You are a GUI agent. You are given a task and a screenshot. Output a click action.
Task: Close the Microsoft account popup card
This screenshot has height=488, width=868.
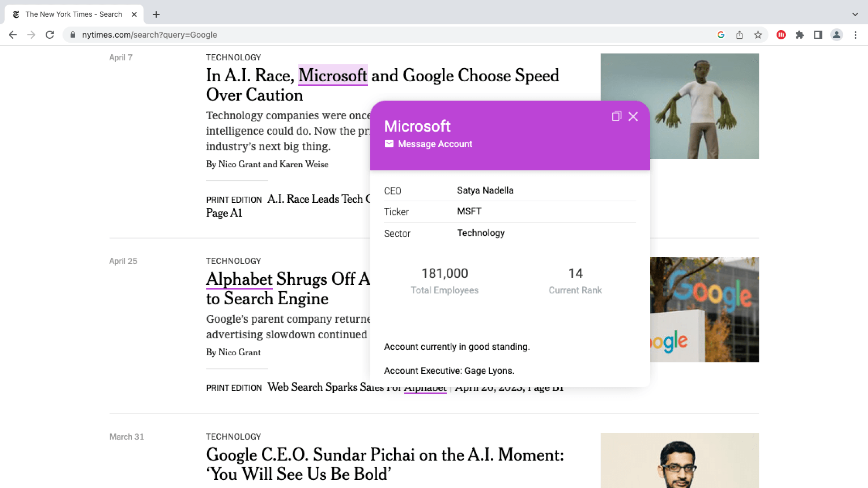click(x=633, y=116)
